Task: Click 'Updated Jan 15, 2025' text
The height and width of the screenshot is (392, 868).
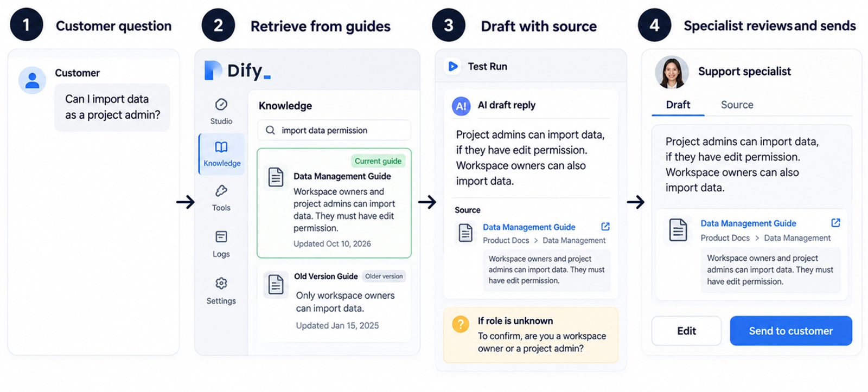Action: tap(337, 326)
